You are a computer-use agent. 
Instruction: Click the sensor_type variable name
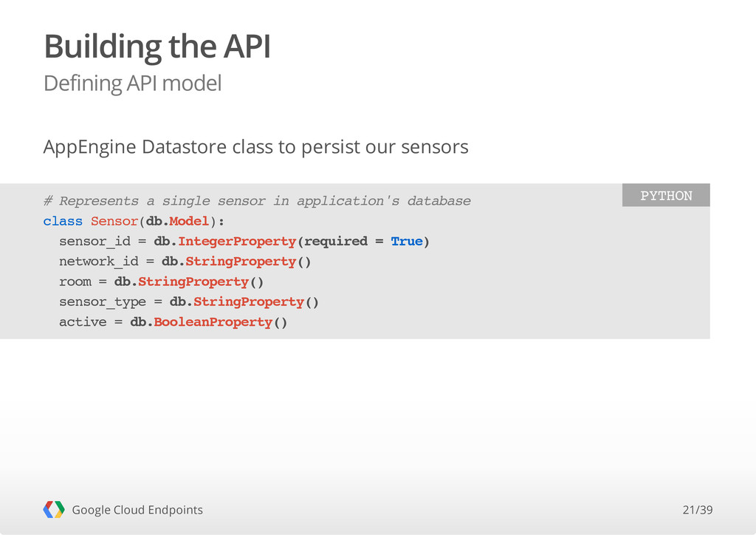click(x=102, y=302)
